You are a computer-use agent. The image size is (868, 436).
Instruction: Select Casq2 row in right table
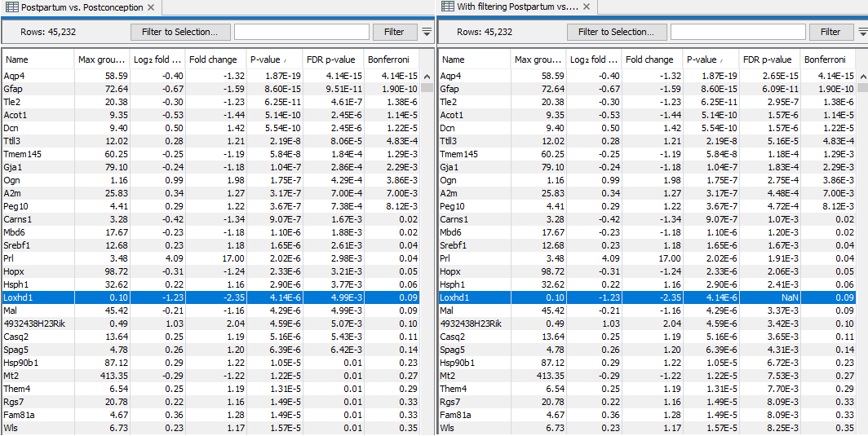[x=647, y=337]
